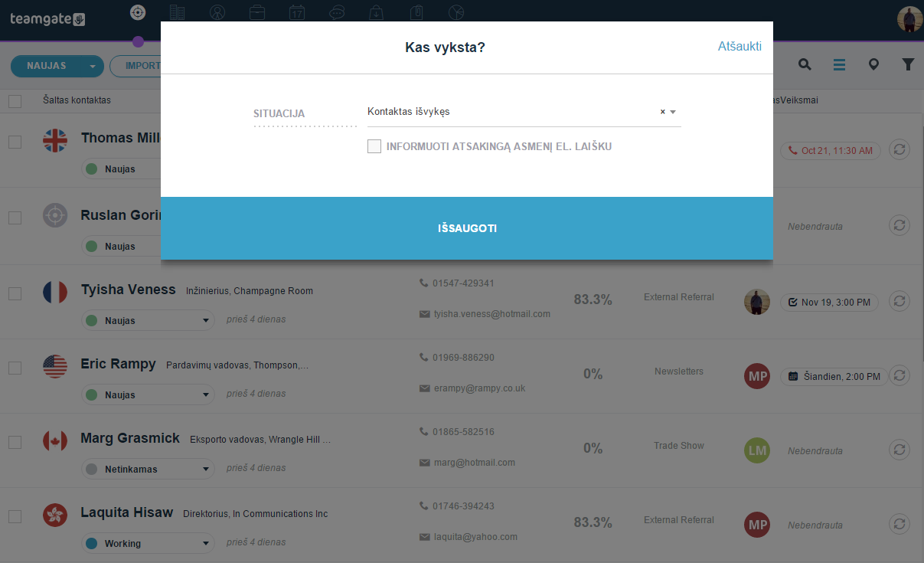Click the 'Šiandien, 2:00 PM' activity badge
This screenshot has height=563, width=924.
click(834, 377)
